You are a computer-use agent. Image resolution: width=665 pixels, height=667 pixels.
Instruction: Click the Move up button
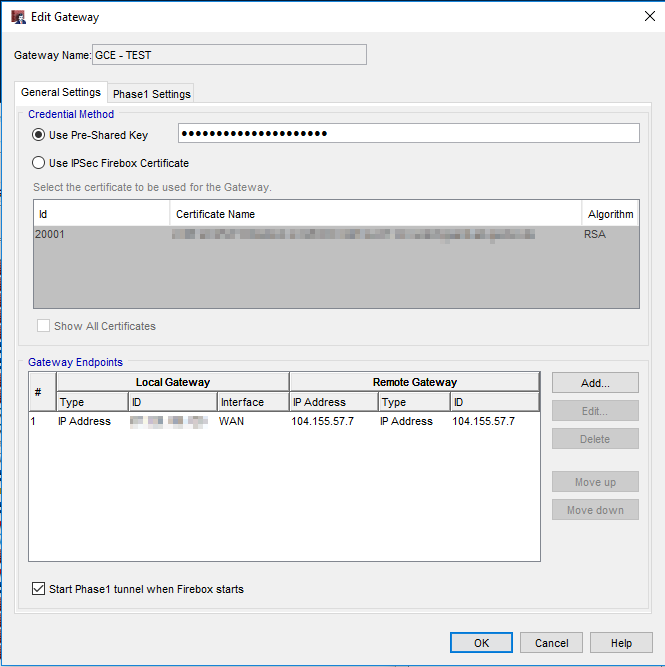[595, 482]
